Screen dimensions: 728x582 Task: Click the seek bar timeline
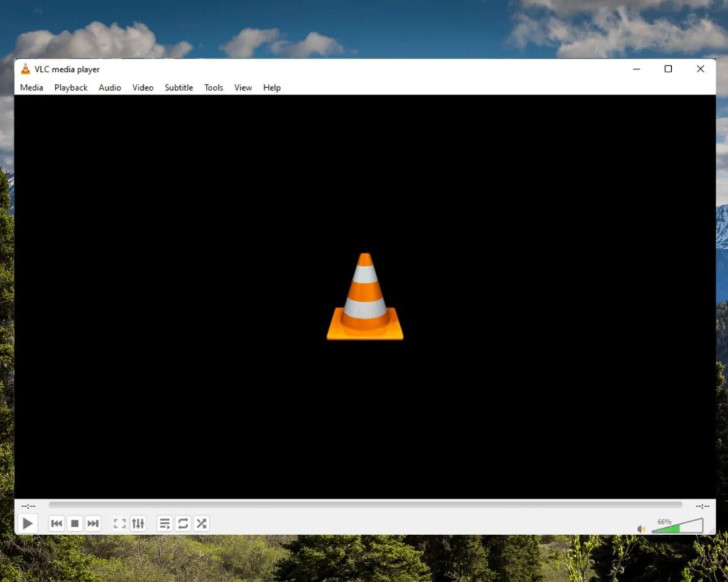coord(365,505)
